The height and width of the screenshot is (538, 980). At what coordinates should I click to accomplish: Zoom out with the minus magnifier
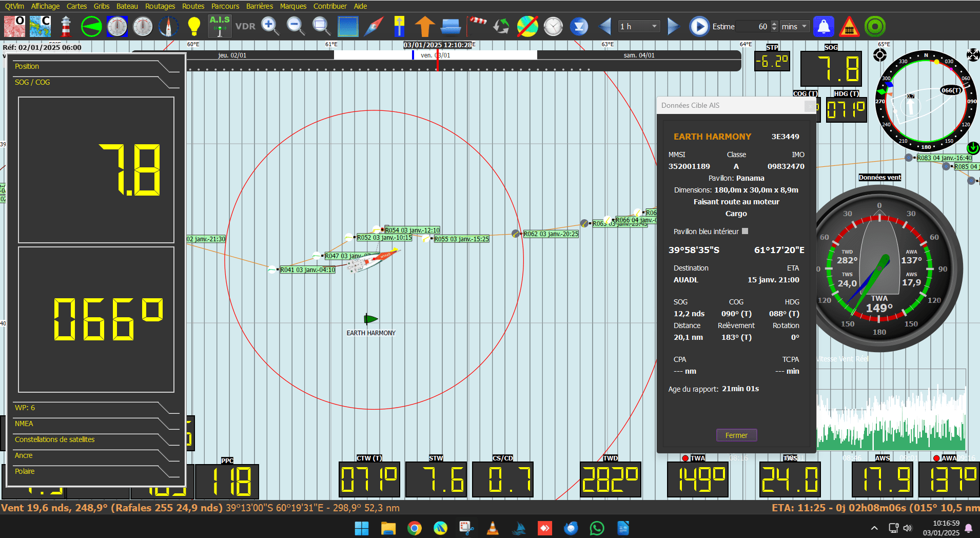coord(296,26)
